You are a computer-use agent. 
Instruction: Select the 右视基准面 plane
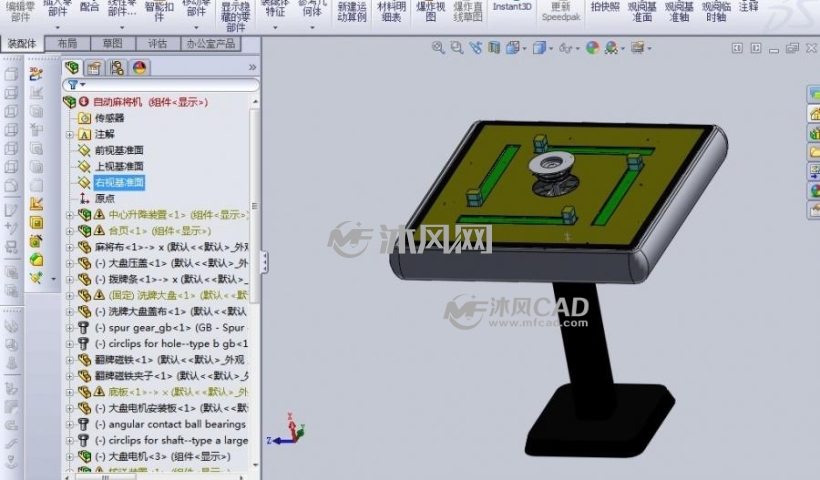pyautogui.click(x=119, y=182)
